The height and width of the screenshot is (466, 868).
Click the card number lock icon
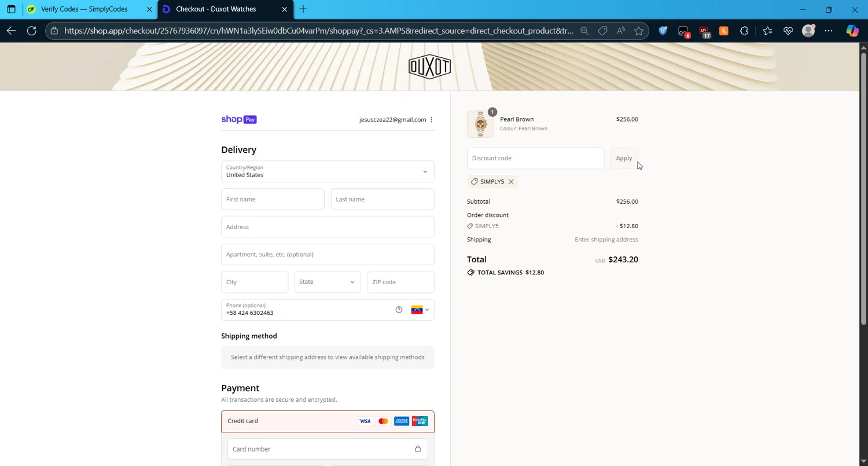[418, 449]
